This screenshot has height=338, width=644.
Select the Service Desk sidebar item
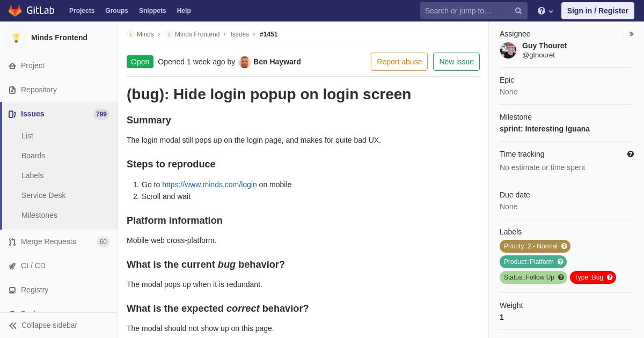click(x=43, y=195)
